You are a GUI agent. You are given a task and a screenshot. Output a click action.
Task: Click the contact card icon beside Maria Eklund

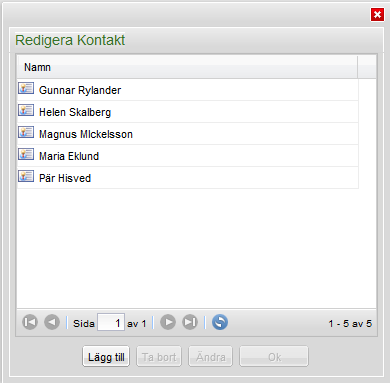(26, 154)
